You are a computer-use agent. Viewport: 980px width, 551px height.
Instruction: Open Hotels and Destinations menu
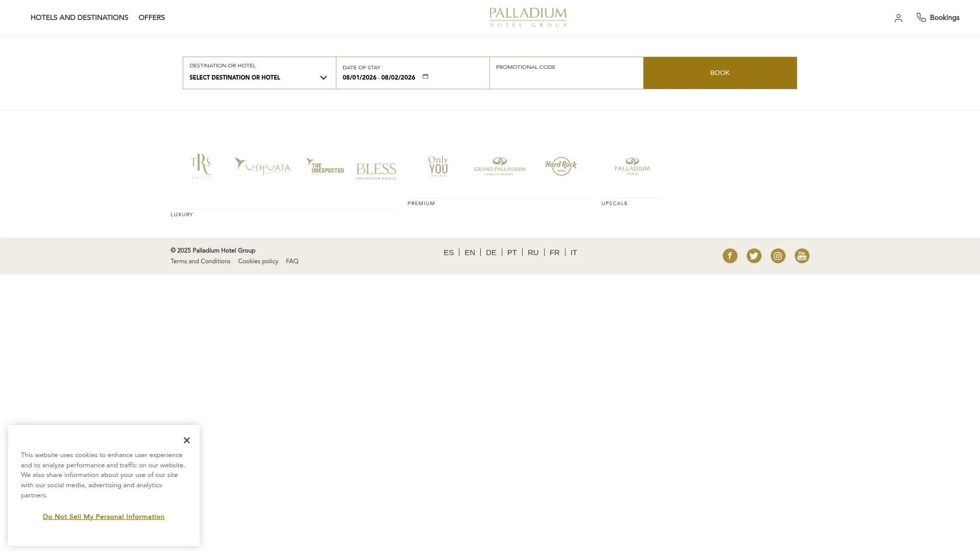pyautogui.click(x=79, y=17)
